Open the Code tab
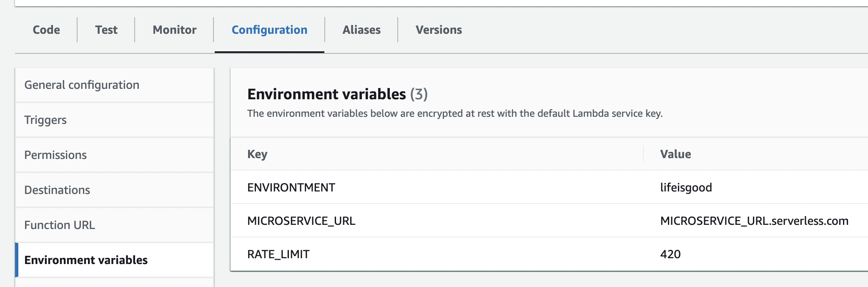868x287 pixels. click(46, 30)
